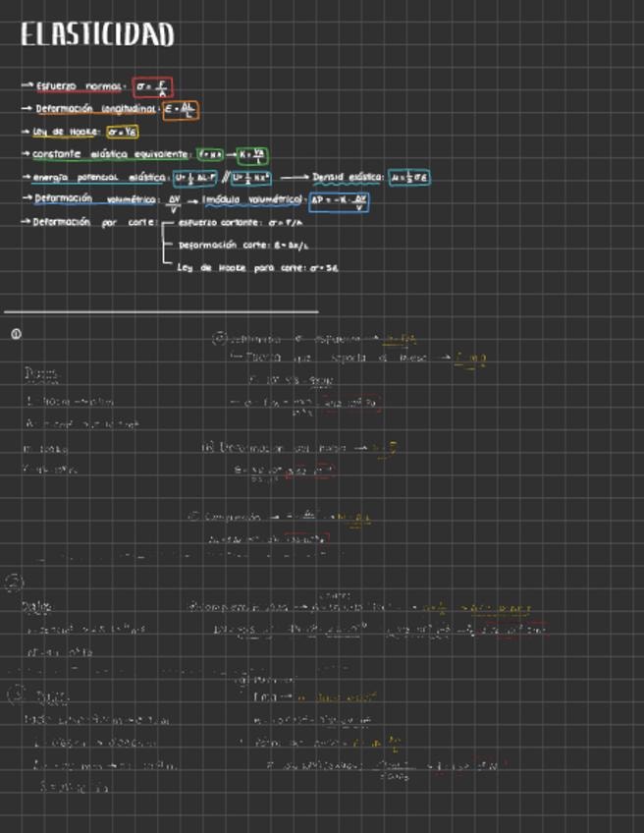The height and width of the screenshot is (833, 644).
Task: Select the Ley de Hooke boxed formula
Action: click(123, 133)
